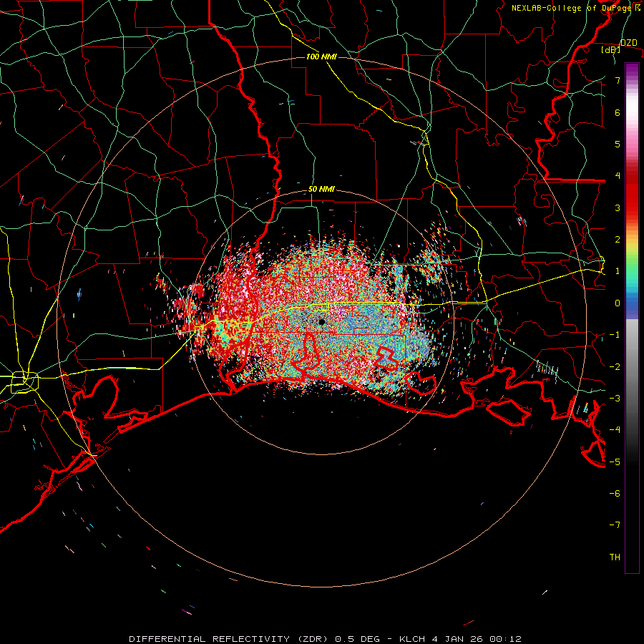Click the ZDR color bar legend
644x644 pixels.
pos(632,318)
